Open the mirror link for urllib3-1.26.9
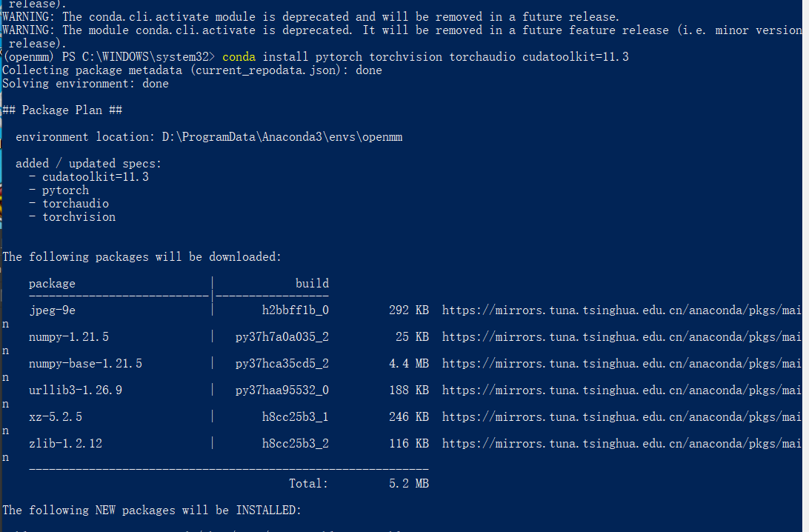Screen dimensions: 809x532 tap(622, 390)
